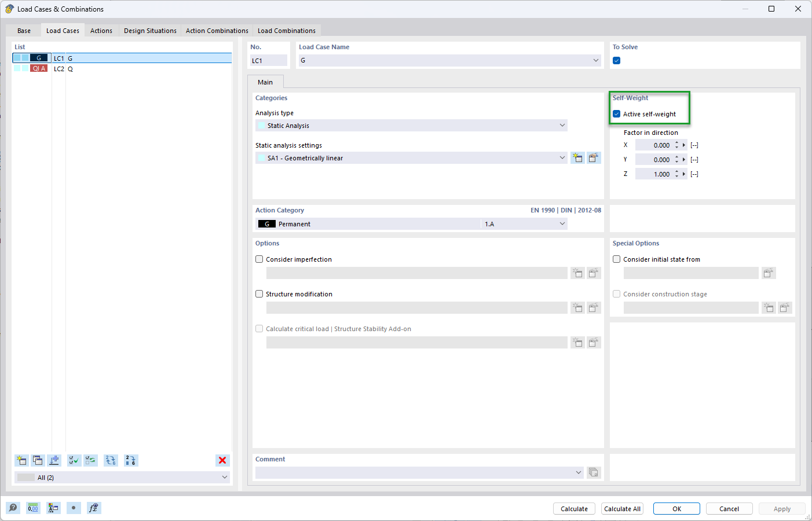Click the dot icon in bottom bar

74,508
